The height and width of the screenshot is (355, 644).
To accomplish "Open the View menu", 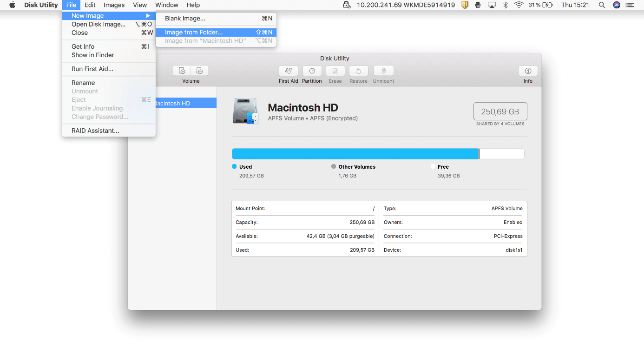I will click(x=140, y=5).
